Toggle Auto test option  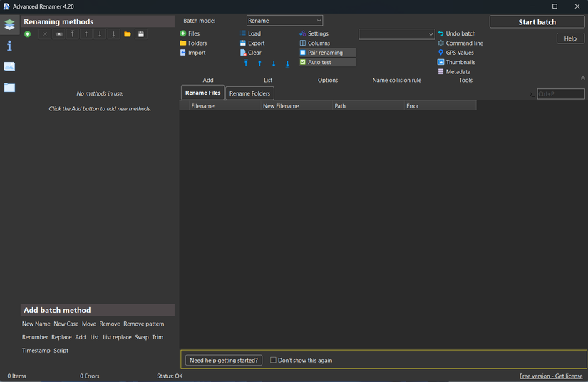coord(328,62)
